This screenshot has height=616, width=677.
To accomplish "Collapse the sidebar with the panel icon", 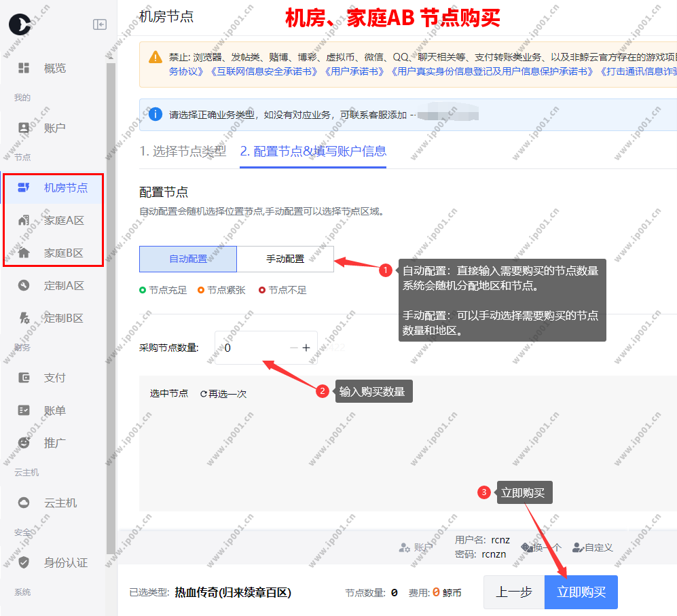I will click(100, 24).
